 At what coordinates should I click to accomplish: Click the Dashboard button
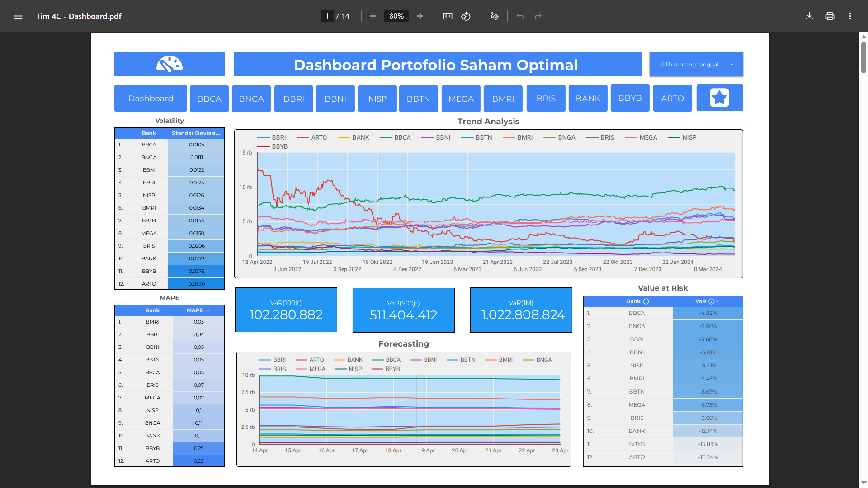tap(151, 98)
